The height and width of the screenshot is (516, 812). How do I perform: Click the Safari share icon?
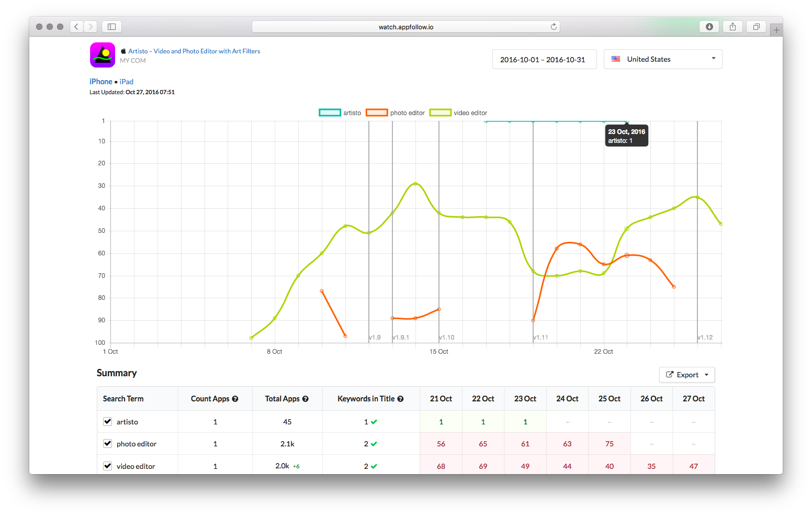[x=732, y=27]
